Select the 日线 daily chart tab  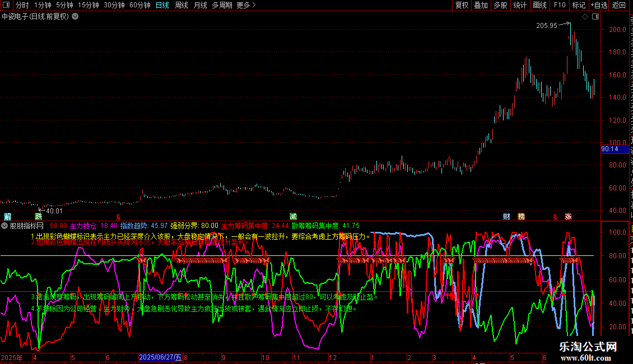162,5
